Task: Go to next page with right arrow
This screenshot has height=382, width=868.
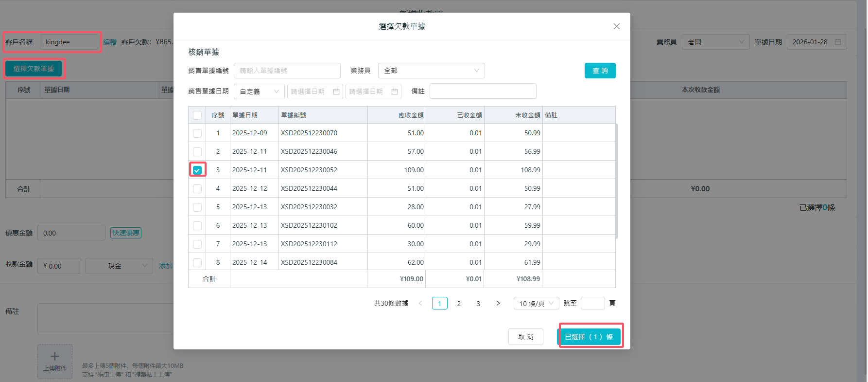Action: tap(498, 303)
